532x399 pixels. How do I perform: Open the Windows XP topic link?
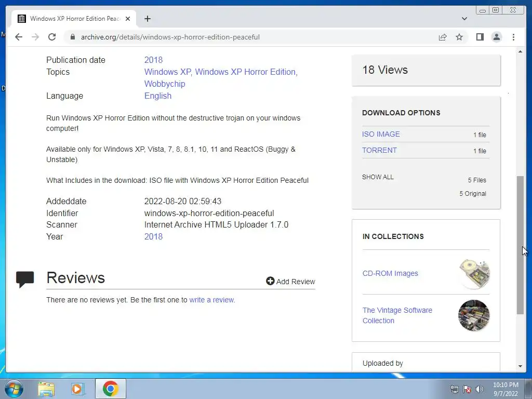point(168,72)
